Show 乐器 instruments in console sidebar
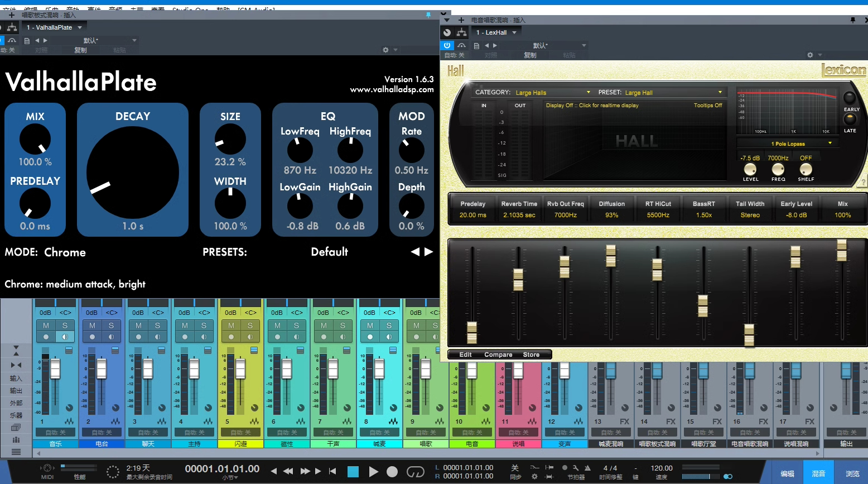The height and width of the screenshot is (484, 868). click(x=16, y=415)
